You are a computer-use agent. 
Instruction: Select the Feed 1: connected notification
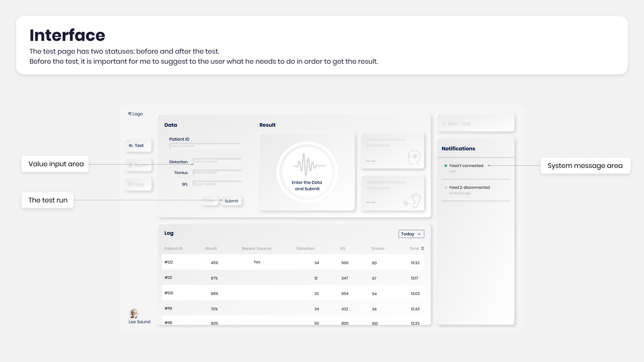point(466,166)
